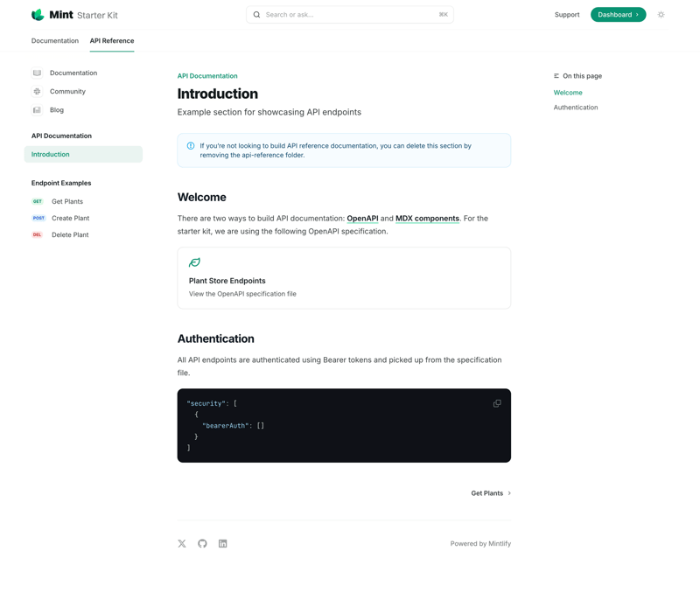Click the Plant Store Endpoints leaf icon

[193, 262]
